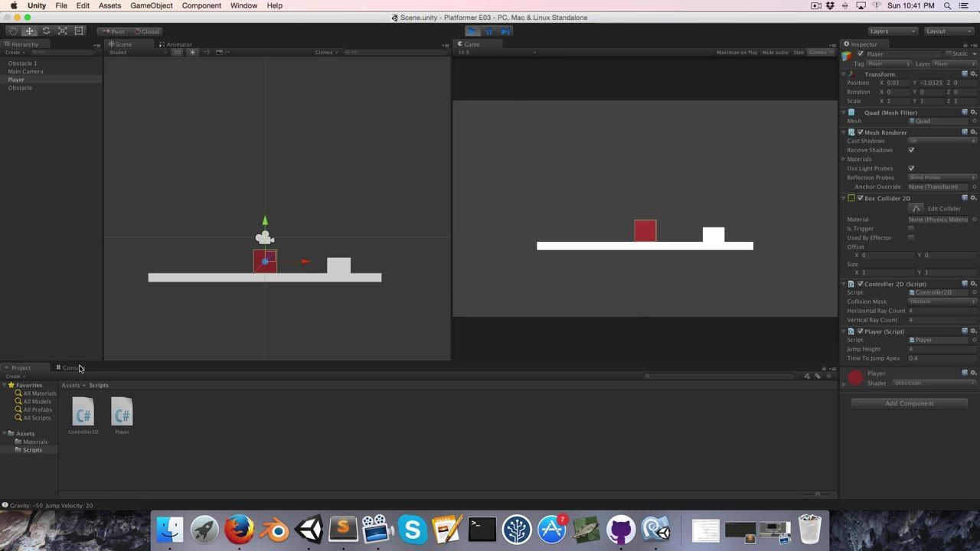This screenshot has height=551, width=980.
Task: Toggle scene lighting sun icon
Action: [x=192, y=52]
